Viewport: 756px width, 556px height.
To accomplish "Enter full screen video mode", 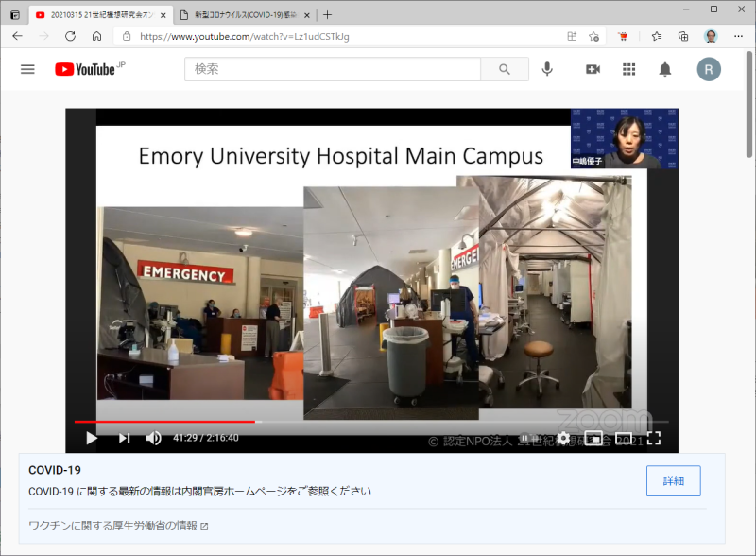I will tap(654, 438).
